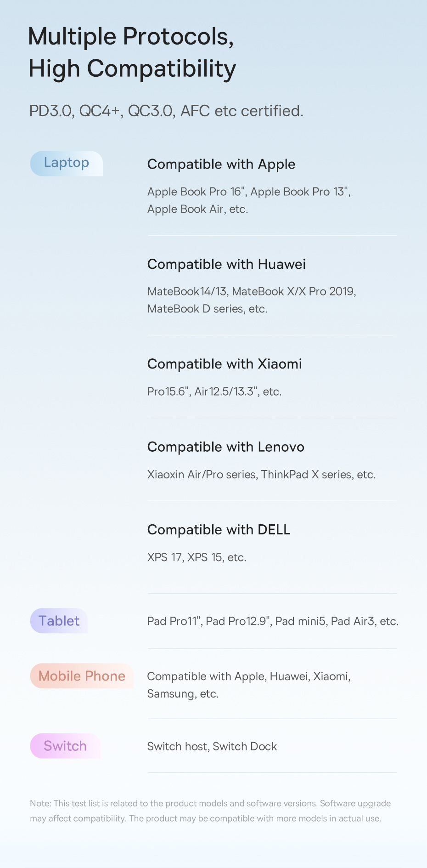Click the Samsung, etc. phone compatibility text

coord(183,694)
